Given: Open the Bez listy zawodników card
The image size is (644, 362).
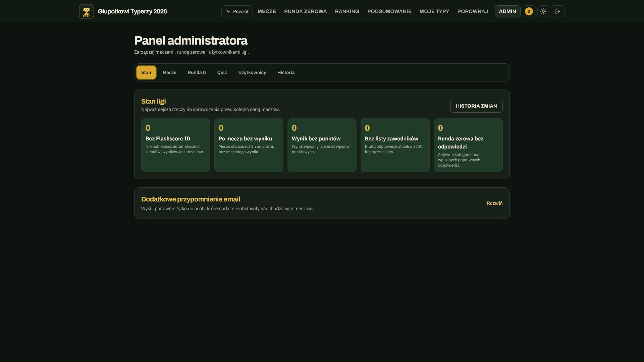Looking at the screenshot, I should click(x=395, y=145).
